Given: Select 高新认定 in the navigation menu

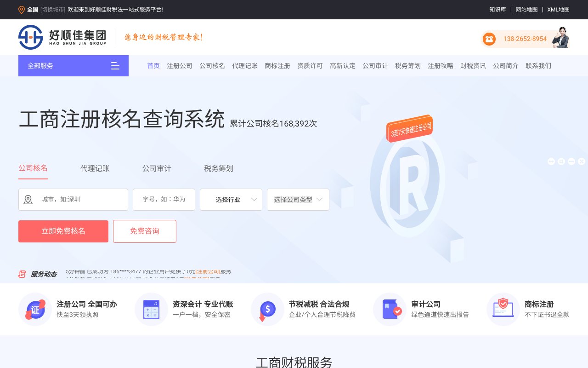Looking at the screenshot, I should point(342,66).
